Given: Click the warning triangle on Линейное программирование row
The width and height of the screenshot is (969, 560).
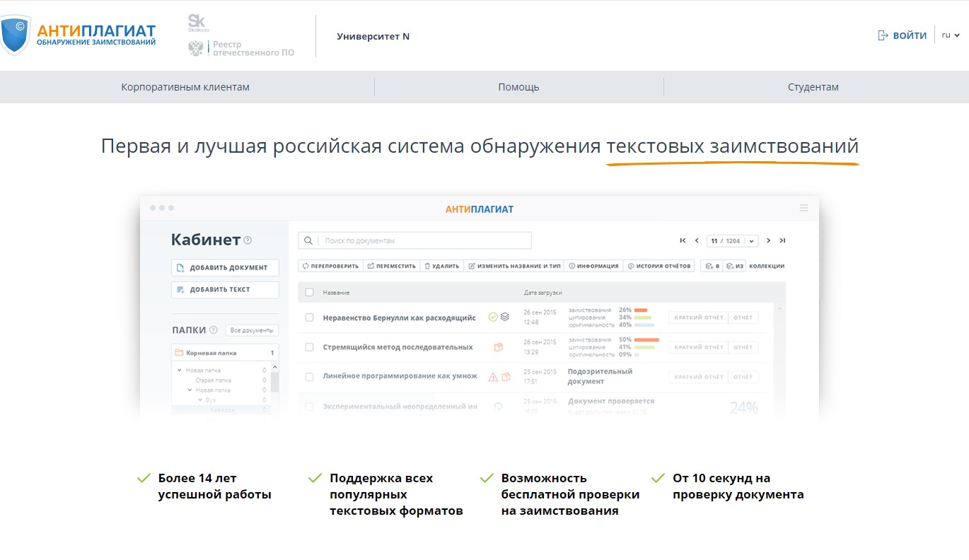Looking at the screenshot, I should pyautogui.click(x=494, y=377).
